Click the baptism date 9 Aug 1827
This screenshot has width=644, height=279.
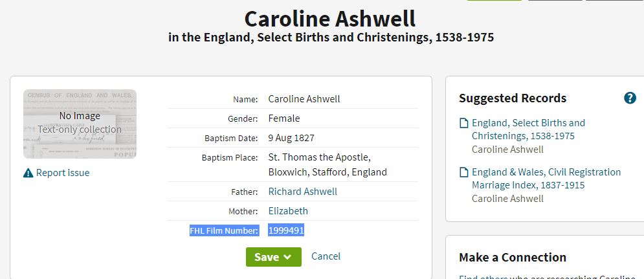pyautogui.click(x=291, y=138)
